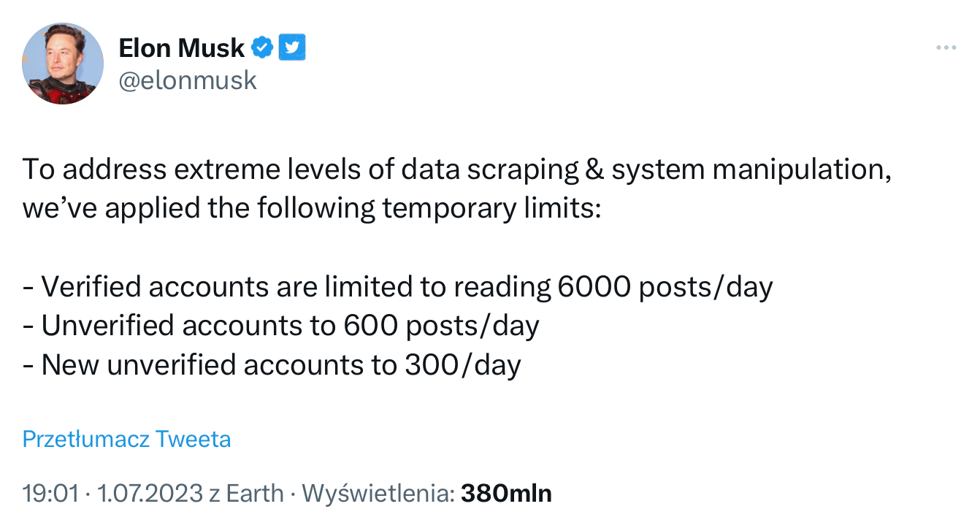Click the New unverified accounts line
The image size is (980, 528).
[x=272, y=364]
